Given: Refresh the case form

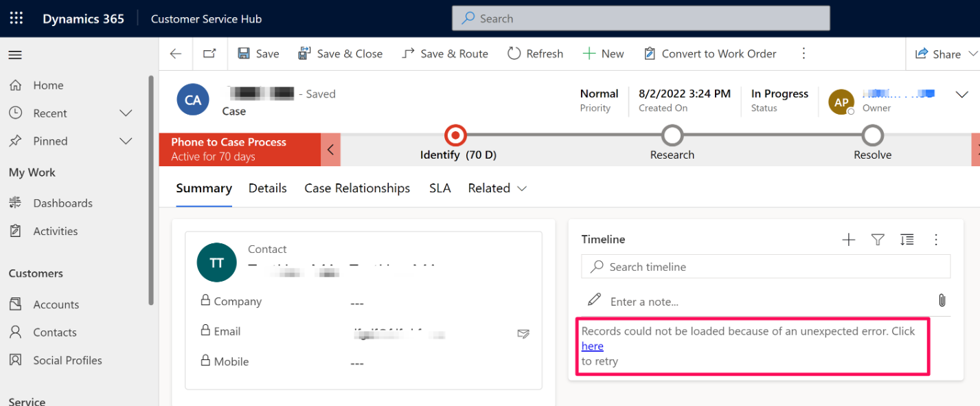Looking at the screenshot, I should [x=535, y=54].
